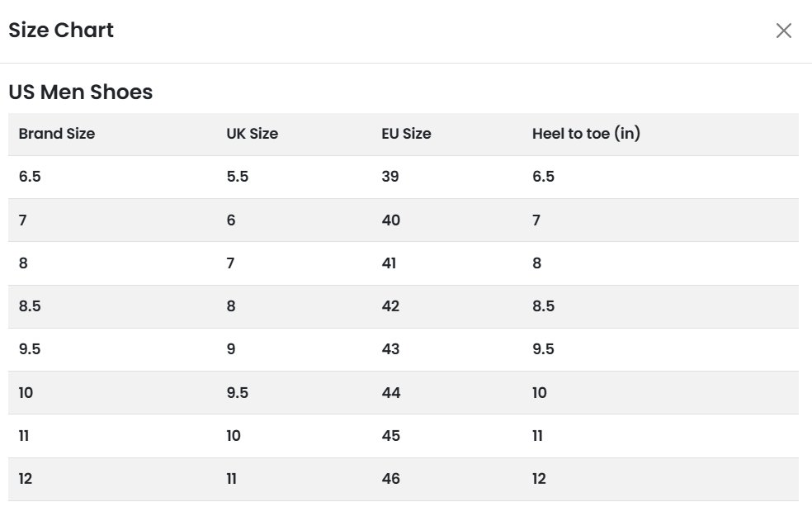The width and height of the screenshot is (812, 521).
Task: Click the EU size 46 cell
Action: 391,479
